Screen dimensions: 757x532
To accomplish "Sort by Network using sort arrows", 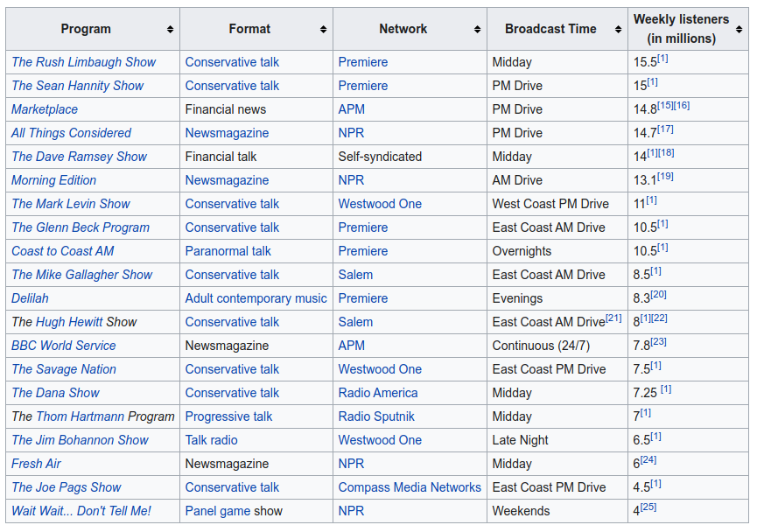I will tap(478, 30).
